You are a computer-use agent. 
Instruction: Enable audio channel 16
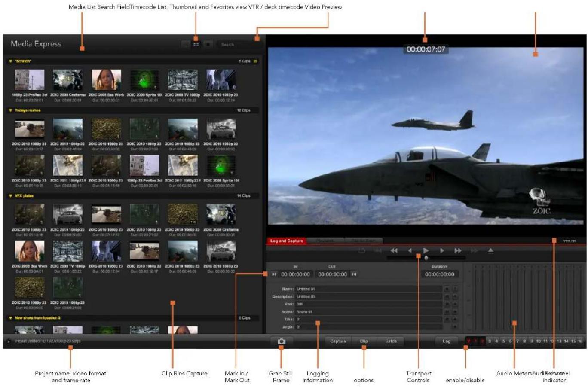pos(580,341)
